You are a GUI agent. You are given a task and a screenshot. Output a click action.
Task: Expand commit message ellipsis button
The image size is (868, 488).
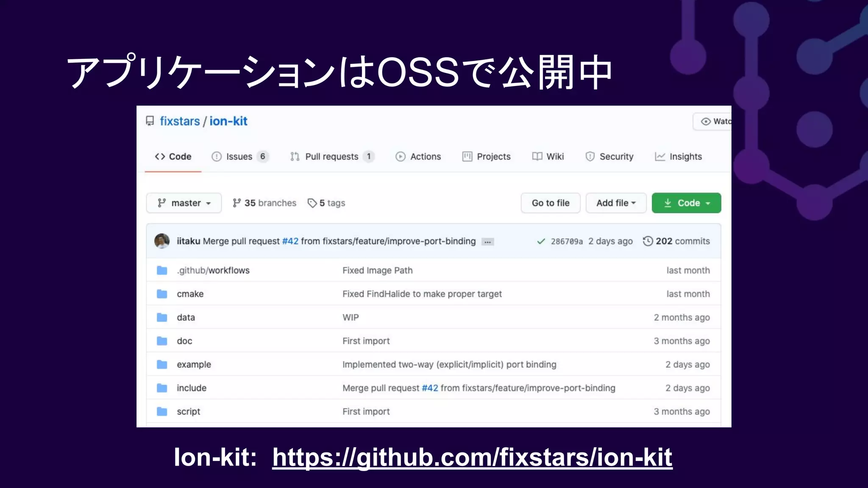488,242
